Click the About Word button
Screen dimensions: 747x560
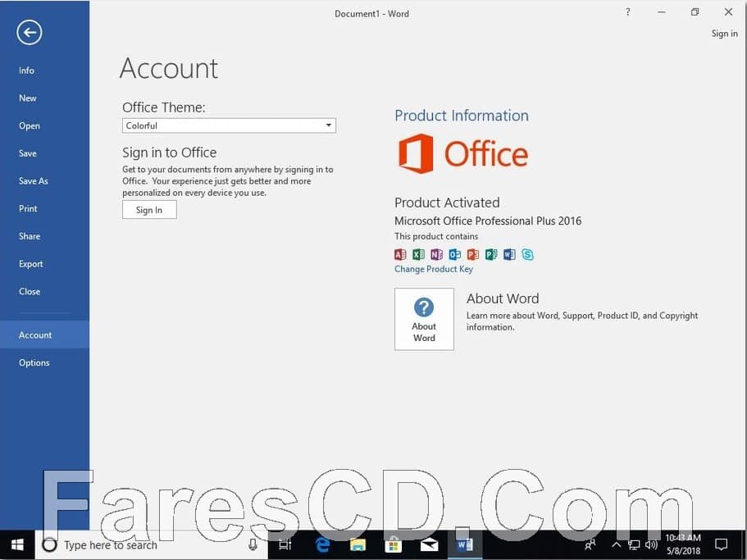[x=424, y=319]
